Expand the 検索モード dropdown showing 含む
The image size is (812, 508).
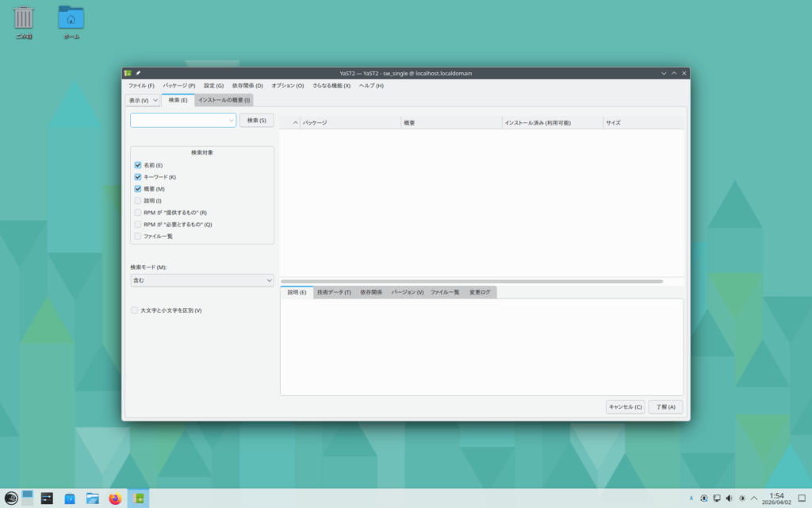202,280
